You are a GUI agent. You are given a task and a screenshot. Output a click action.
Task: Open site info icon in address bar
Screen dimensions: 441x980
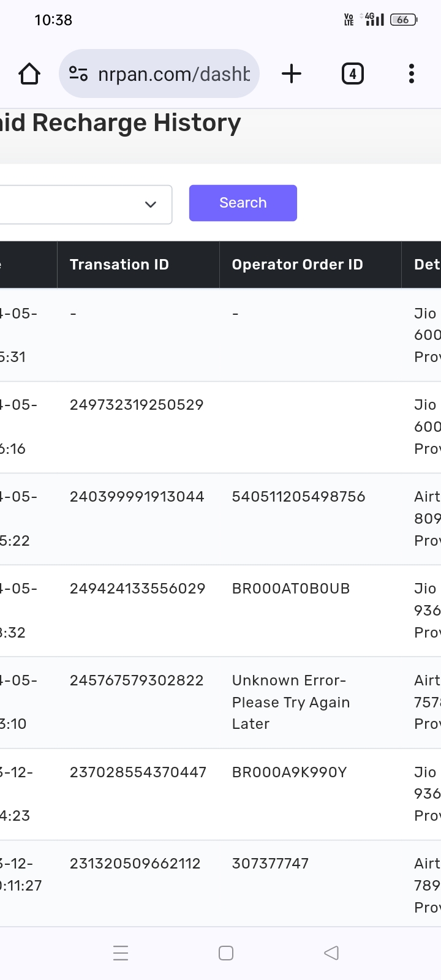point(78,74)
